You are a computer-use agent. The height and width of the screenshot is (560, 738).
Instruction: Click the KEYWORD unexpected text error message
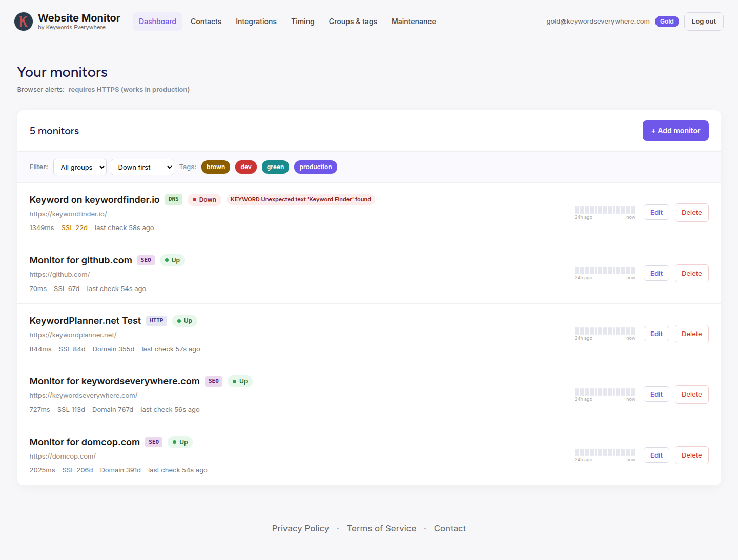click(301, 200)
